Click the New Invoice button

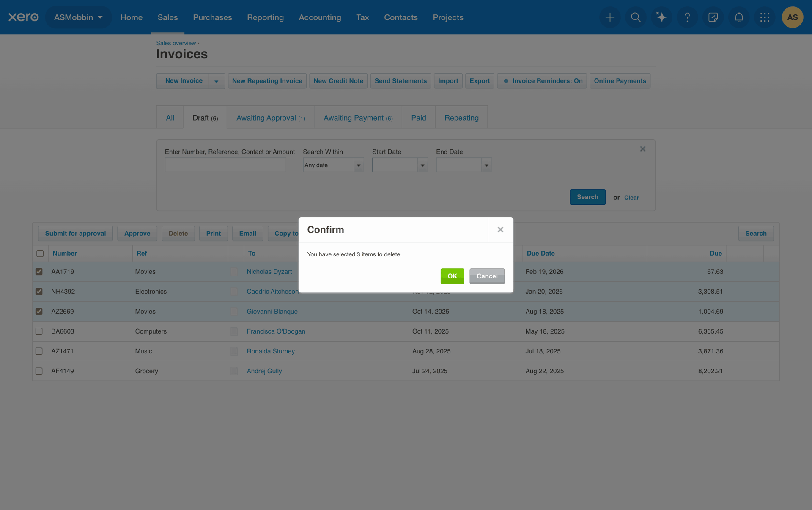[183, 81]
